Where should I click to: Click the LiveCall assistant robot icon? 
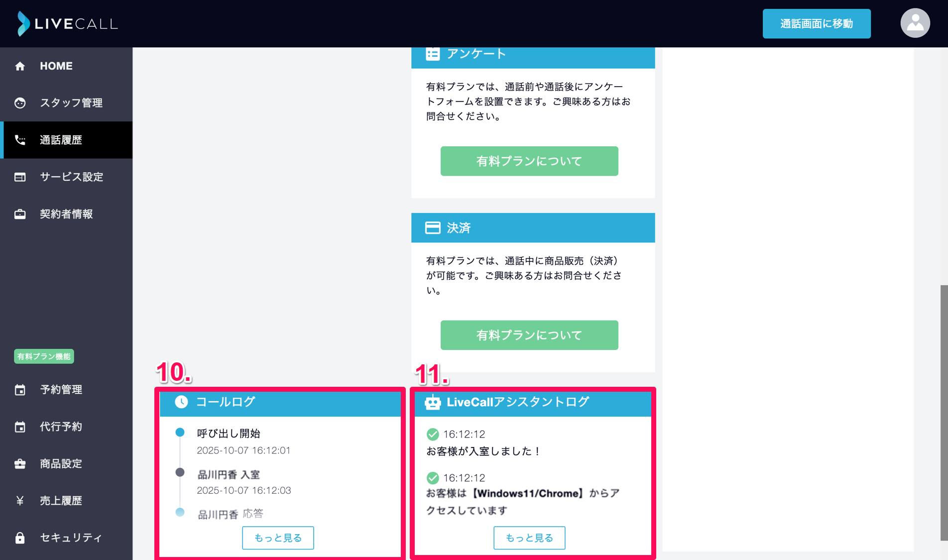(433, 402)
